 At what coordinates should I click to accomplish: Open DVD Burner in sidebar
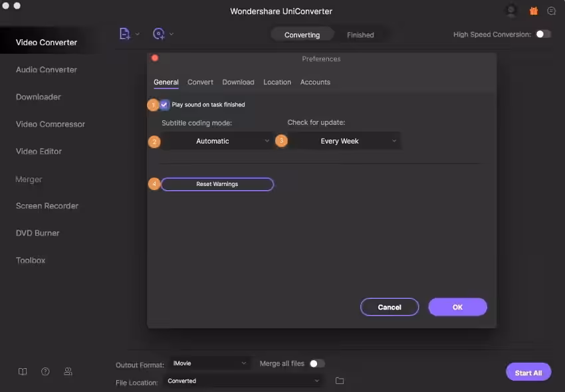pyautogui.click(x=38, y=233)
